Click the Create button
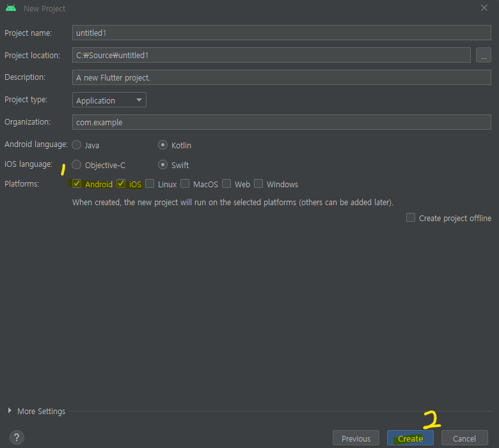The height and width of the screenshot is (448, 499). pos(410,438)
